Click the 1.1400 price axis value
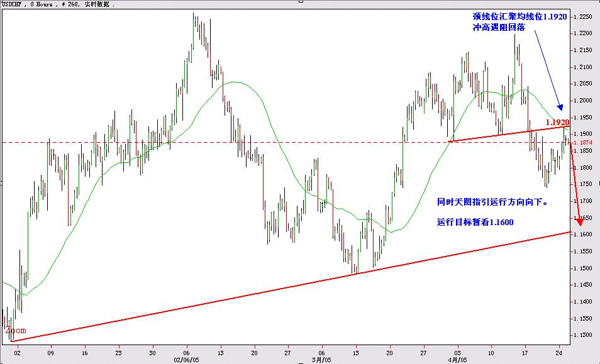The width and height of the screenshot is (600, 364). coord(582,302)
